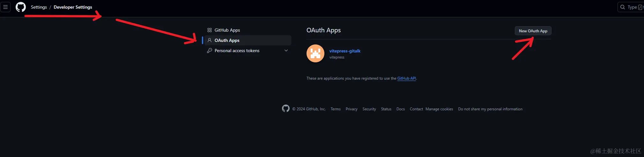644x157 pixels.
Task: Open GitHub Apps in the sidebar
Action: pos(227,30)
